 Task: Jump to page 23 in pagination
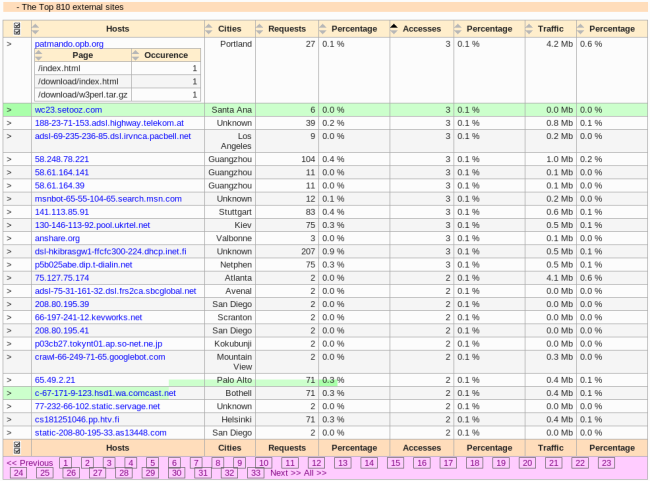pos(606,463)
